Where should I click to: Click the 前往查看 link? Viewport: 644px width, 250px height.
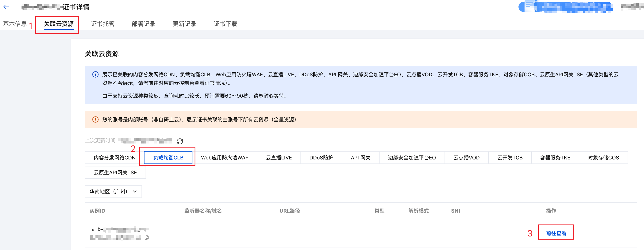pyautogui.click(x=556, y=233)
